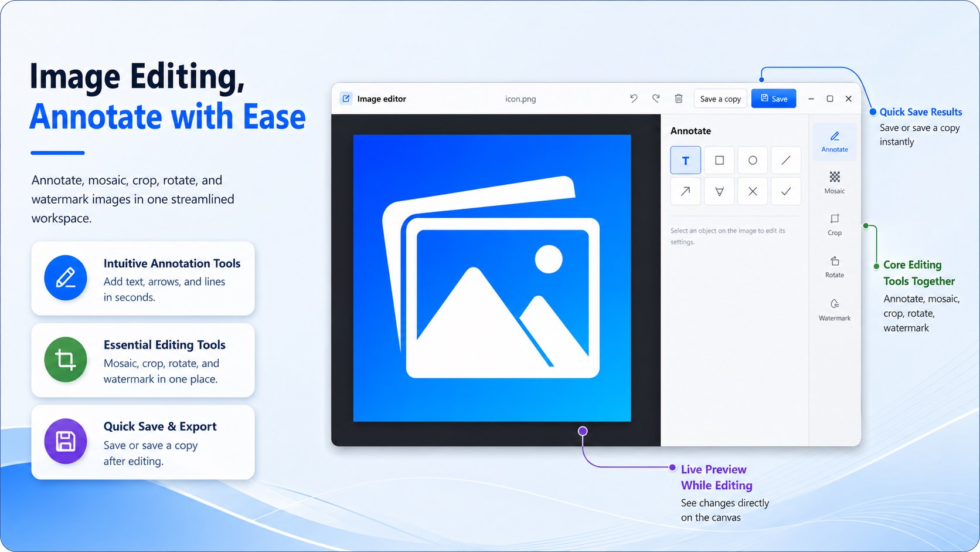Click the icon.png preview on canvas
Viewport: 980px width, 552px height.
[x=492, y=278]
